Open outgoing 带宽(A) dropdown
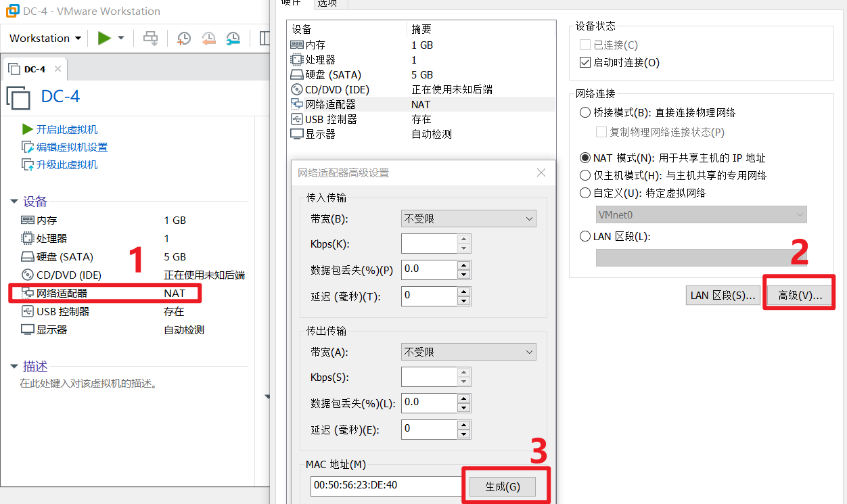The image size is (847, 504). point(468,352)
